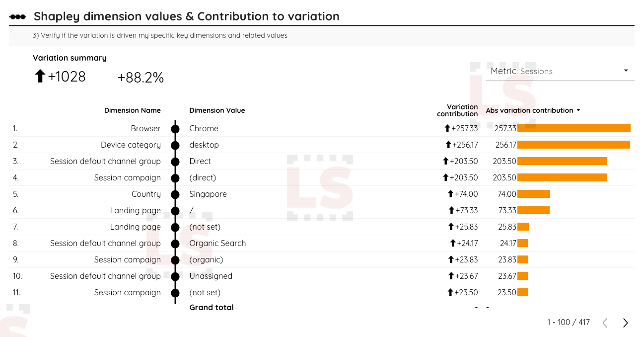Toggle sort direction on Dimension Name header
The width and height of the screenshot is (644, 337).
pyautogui.click(x=132, y=110)
